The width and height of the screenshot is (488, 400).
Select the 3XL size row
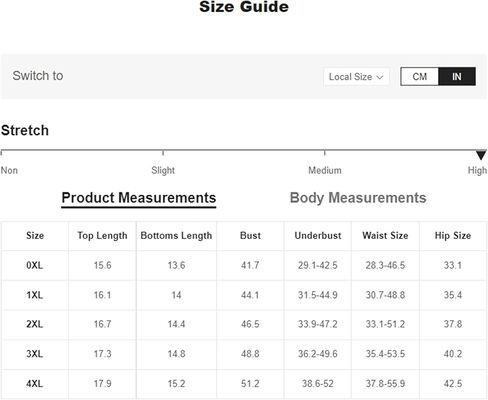click(x=244, y=354)
